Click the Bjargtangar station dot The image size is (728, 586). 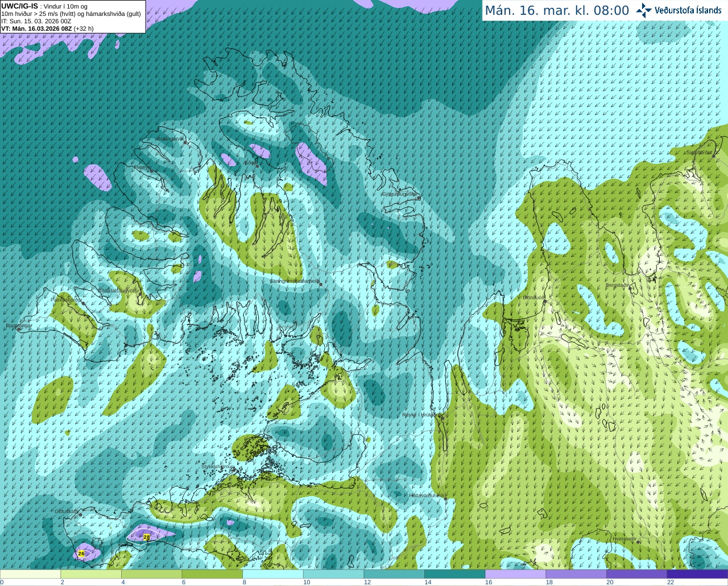19,329
